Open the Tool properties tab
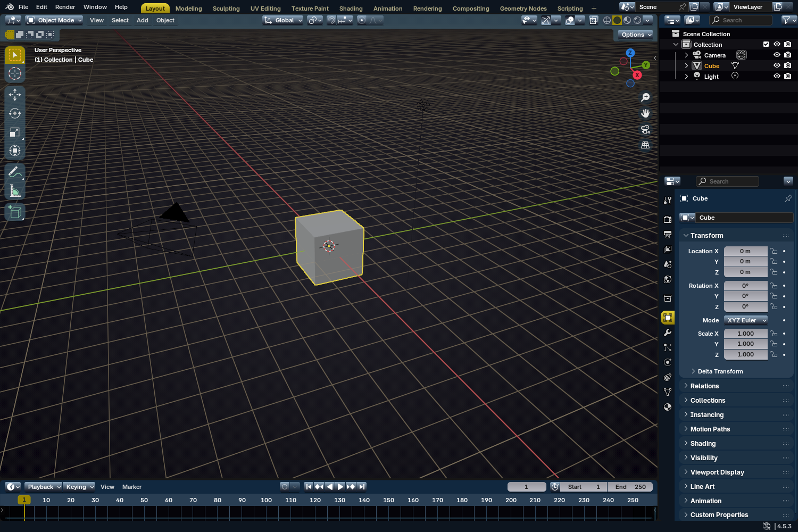 668,201
